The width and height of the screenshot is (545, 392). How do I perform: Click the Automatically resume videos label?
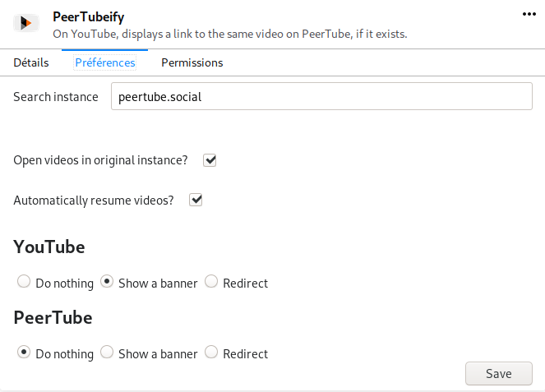94,200
